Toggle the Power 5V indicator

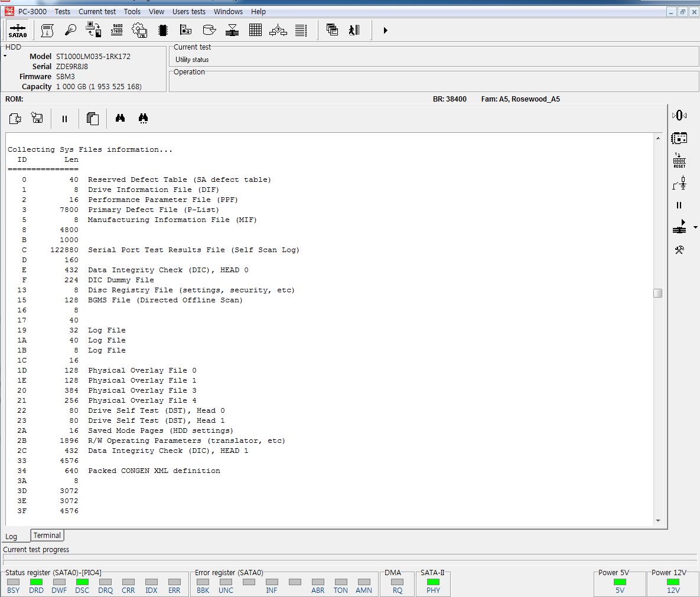pyautogui.click(x=620, y=582)
